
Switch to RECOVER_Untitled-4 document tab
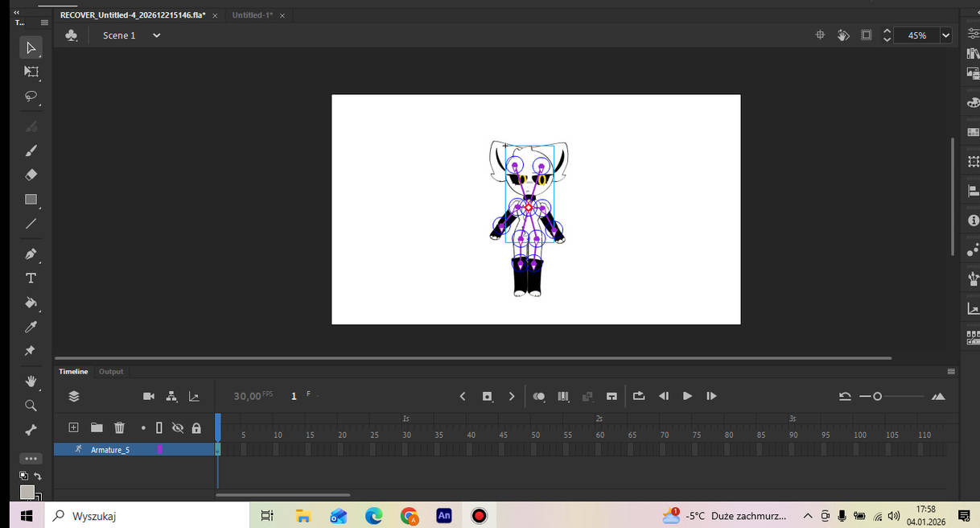(133, 15)
